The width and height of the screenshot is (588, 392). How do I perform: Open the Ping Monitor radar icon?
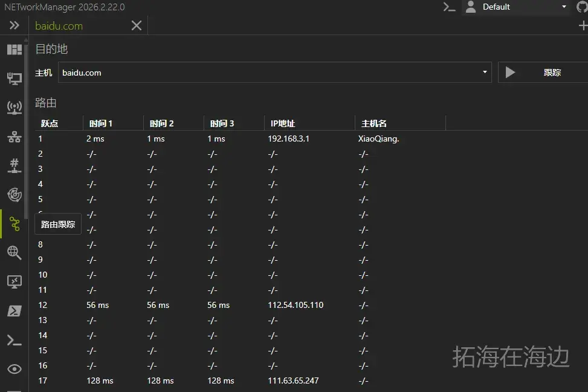tap(15, 195)
